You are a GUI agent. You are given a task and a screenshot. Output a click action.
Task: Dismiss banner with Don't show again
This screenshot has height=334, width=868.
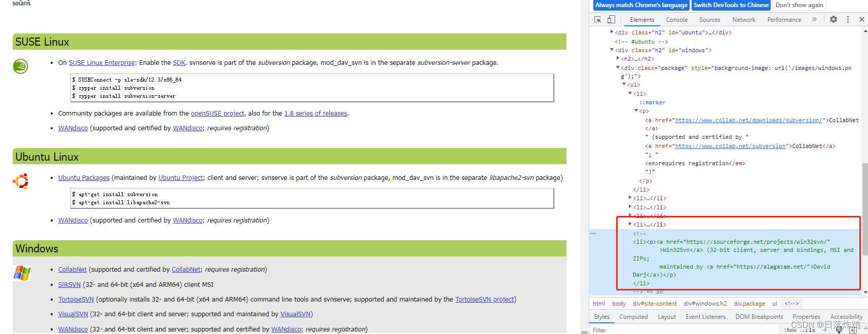(799, 5)
